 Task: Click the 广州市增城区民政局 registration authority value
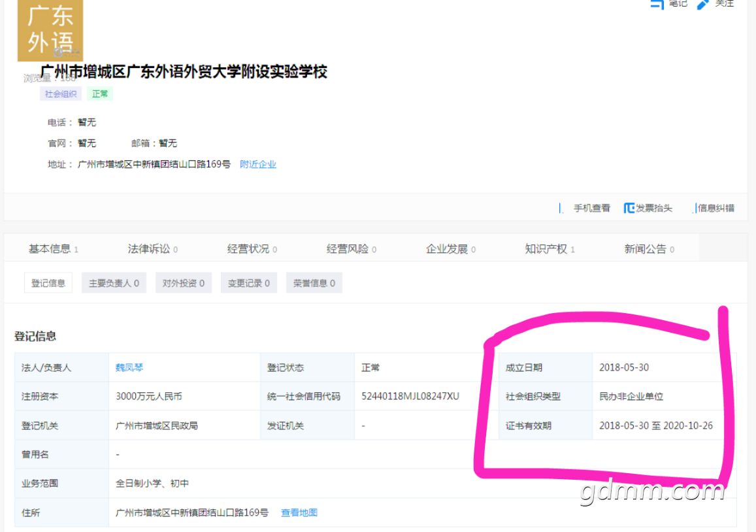157,425
